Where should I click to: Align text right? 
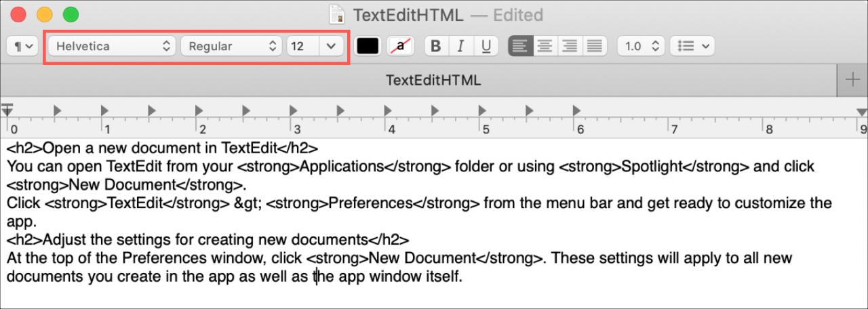click(x=570, y=46)
